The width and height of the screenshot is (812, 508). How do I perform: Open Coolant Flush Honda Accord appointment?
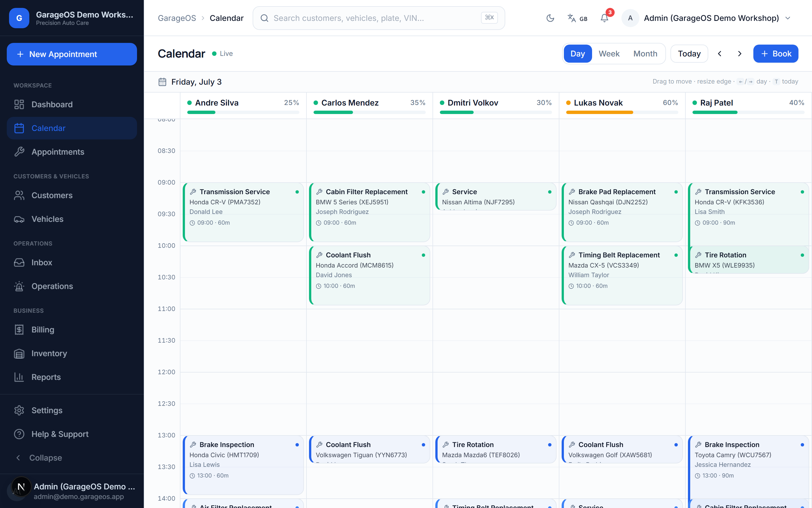click(x=369, y=275)
